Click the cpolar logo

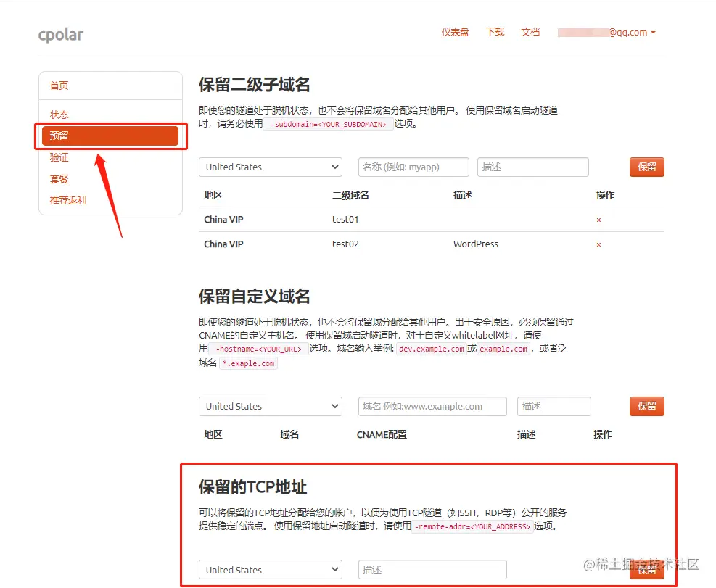pos(60,34)
